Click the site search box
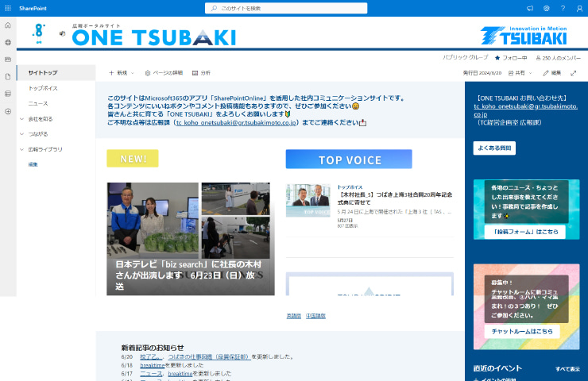 click(x=286, y=8)
